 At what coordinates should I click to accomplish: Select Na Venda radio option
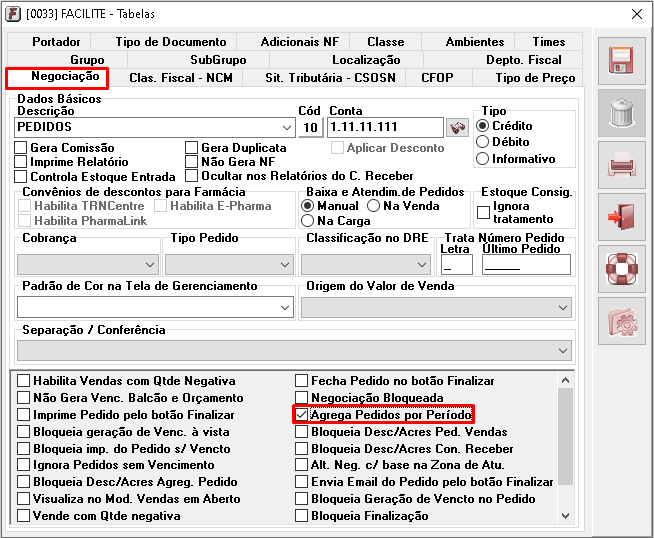point(373,206)
